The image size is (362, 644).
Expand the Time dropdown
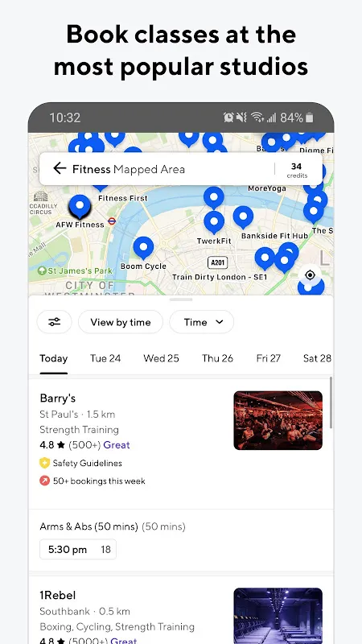pyautogui.click(x=202, y=322)
